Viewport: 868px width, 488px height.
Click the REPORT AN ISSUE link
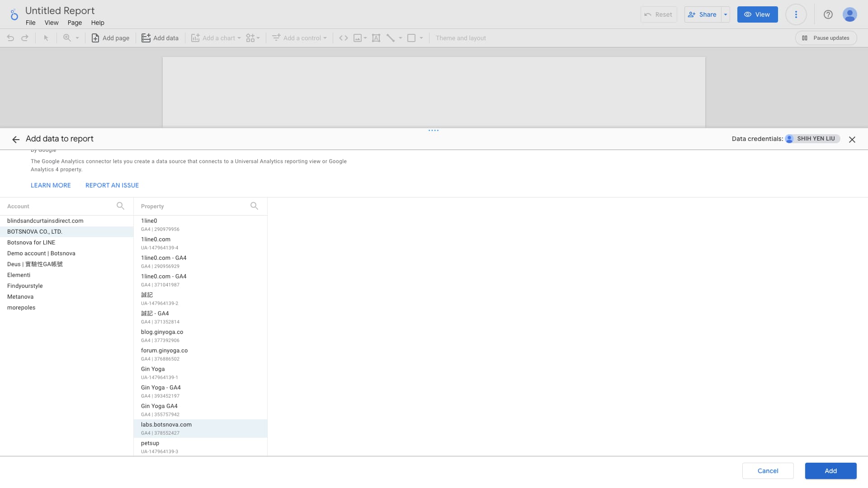tap(112, 185)
